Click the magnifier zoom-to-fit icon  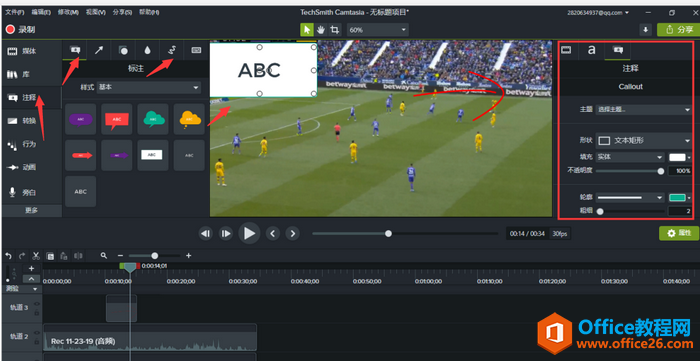pos(104,256)
